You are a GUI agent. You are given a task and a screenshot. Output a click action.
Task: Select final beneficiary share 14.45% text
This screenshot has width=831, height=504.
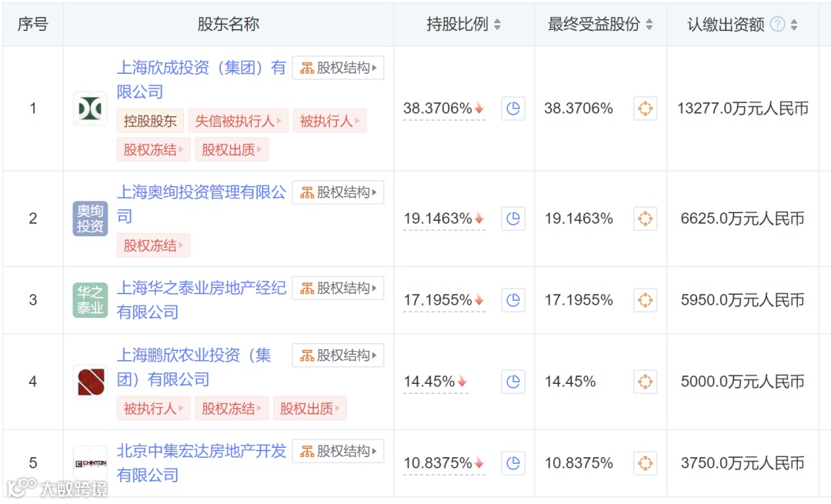point(570,382)
